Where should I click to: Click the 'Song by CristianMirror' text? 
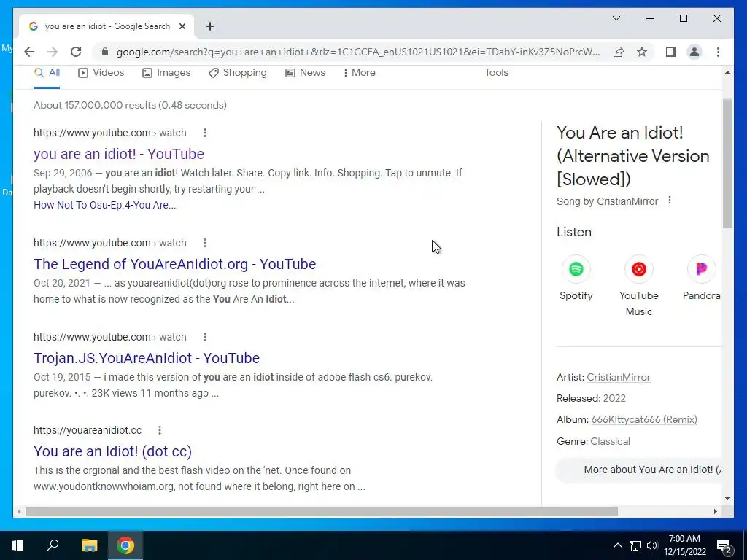pyautogui.click(x=607, y=201)
